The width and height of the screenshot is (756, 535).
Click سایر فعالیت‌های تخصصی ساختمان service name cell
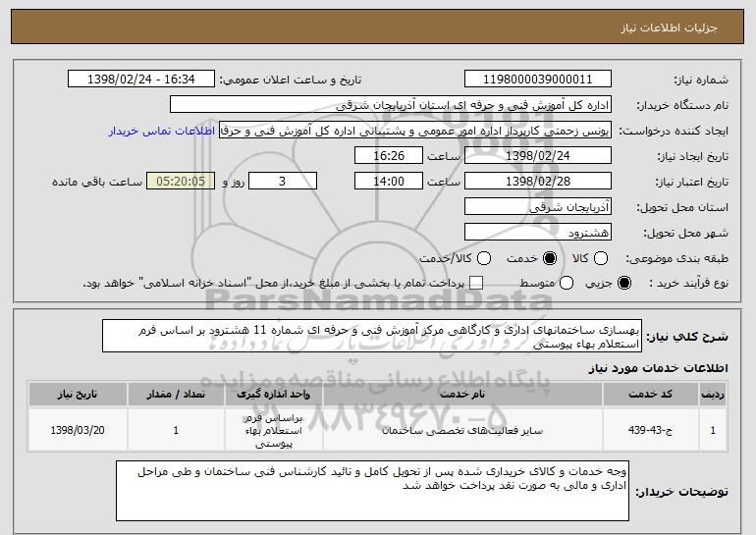click(x=462, y=430)
